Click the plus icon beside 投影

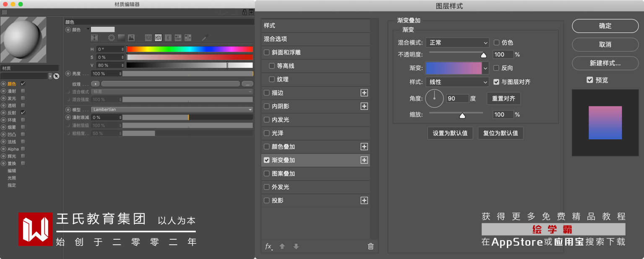[364, 201]
